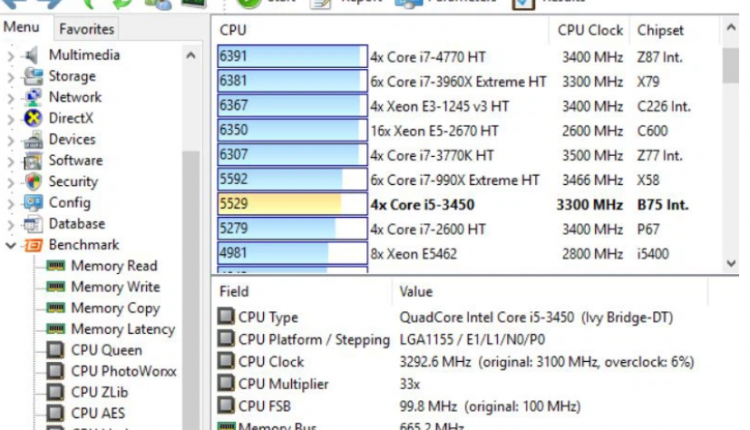Click the Storage drive icon
The width and height of the screenshot is (750, 430).
(x=32, y=77)
